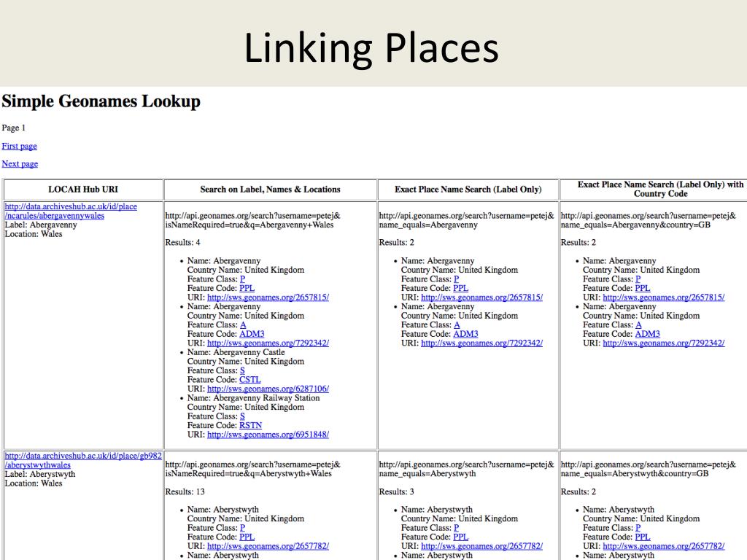Click the header ending 'with Country Code'
The height and width of the screenshot is (560, 747).
660,189
